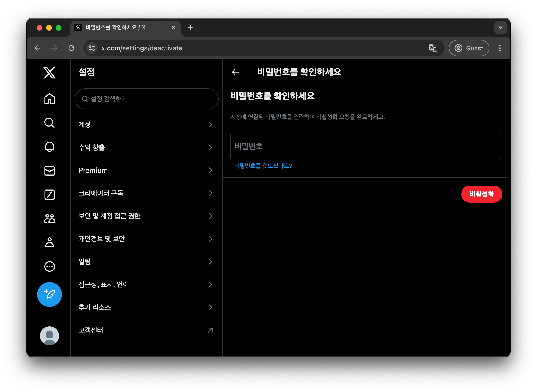This screenshot has width=537, height=392.
Task: Open the Profile person icon
Action: pos(50,242)
